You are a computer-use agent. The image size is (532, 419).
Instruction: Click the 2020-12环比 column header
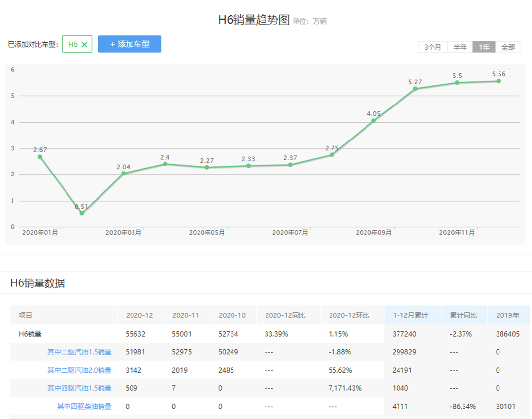(x=349, y=315)
